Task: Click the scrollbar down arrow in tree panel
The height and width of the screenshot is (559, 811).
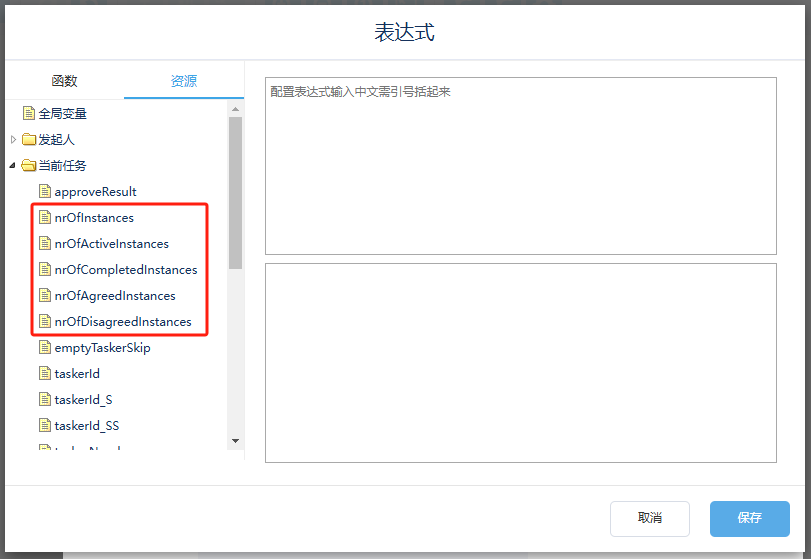Action: [x=236, y=441]
